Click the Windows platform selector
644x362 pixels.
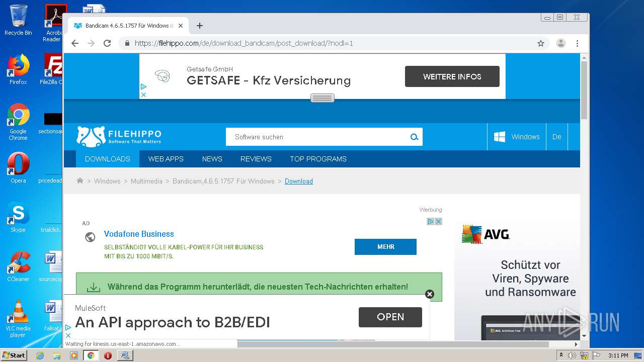coord(517,137)
